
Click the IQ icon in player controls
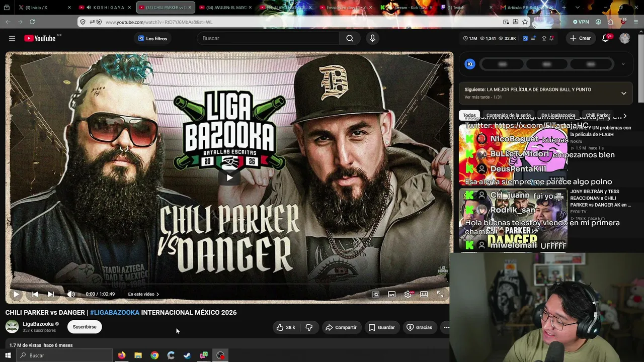tap(375, 294)
